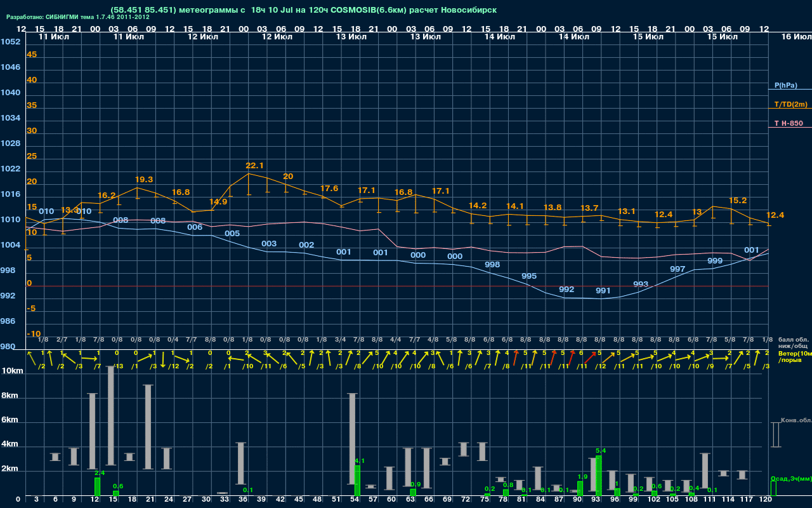
Task: Click forecast hour 36 on bottom axis
Action: [x=244, y=500]
